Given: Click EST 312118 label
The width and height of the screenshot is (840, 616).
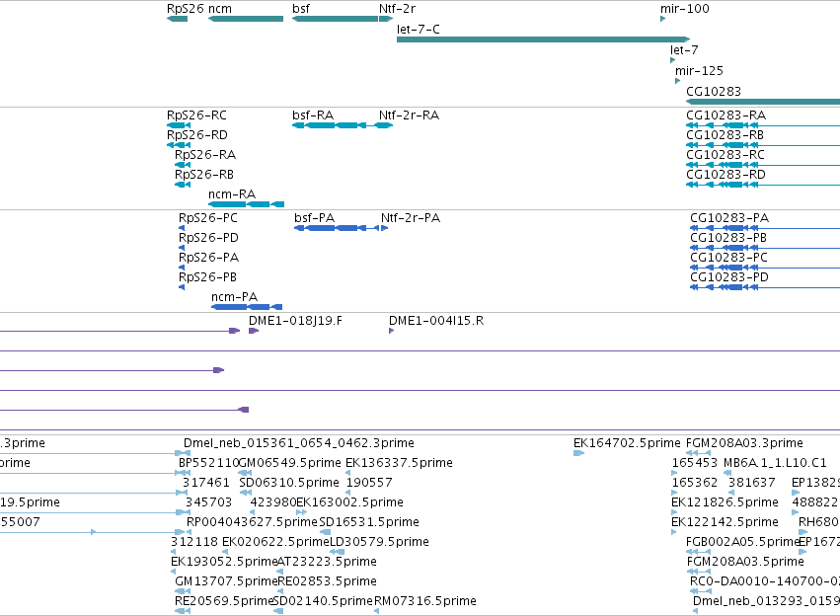Looking at the screenshot, I should point(194,542).
